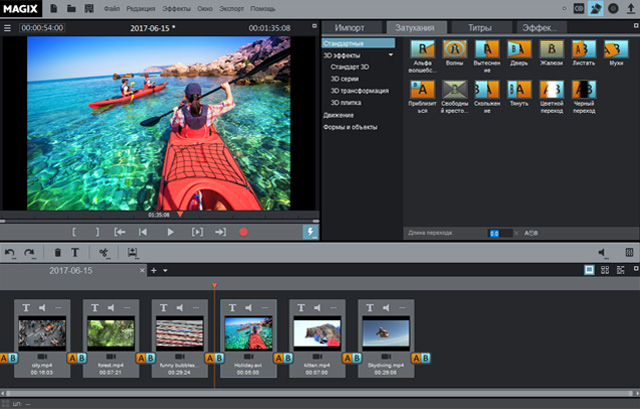Click the audio speaker icon on Holiday.avi clip
The width and height of the screenshot is (640, 409).
click(x=247, y=308)
